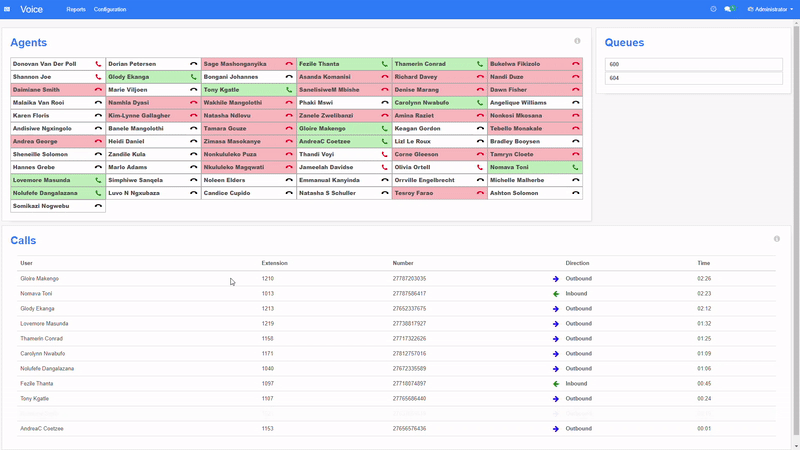Click the outbound arrow icon for Gloire Makengo's call
This screenshot has height=450, width=800.
(x=556, y=279)
